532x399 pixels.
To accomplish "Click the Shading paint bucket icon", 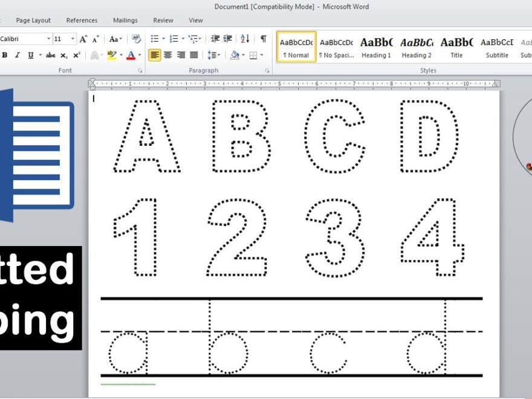I will point(235,55).
